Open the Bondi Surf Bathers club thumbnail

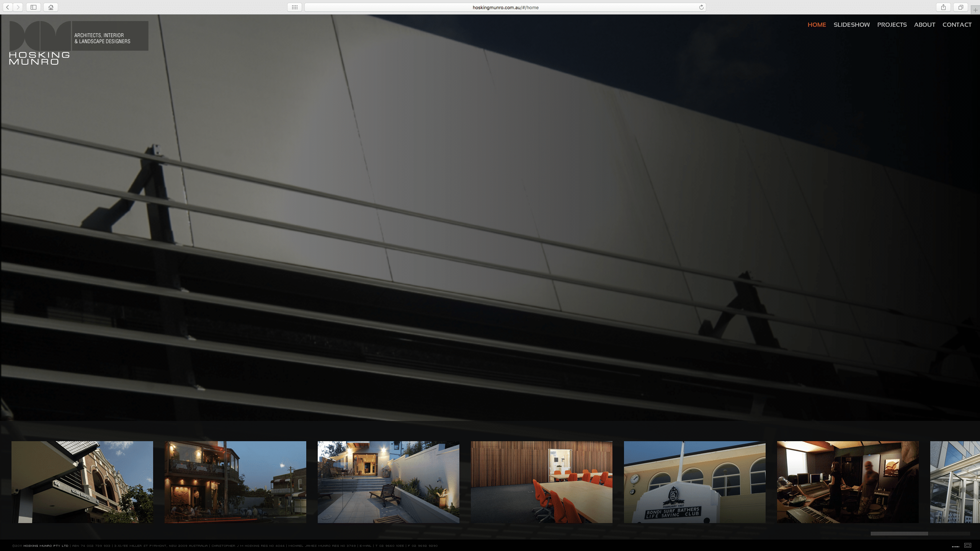[x=695, y=482]
